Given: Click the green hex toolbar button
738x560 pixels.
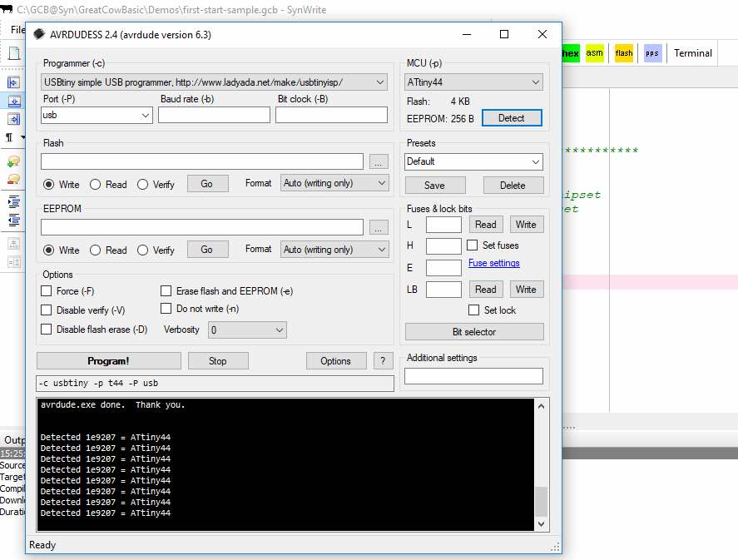Looking at the screenshot, I should pos(571,53).
